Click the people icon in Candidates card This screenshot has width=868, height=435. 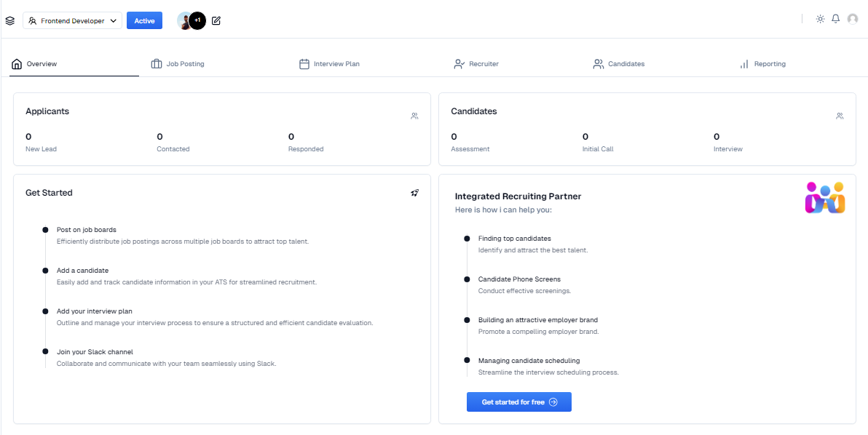pyautogui.click(x=840, y=116)
